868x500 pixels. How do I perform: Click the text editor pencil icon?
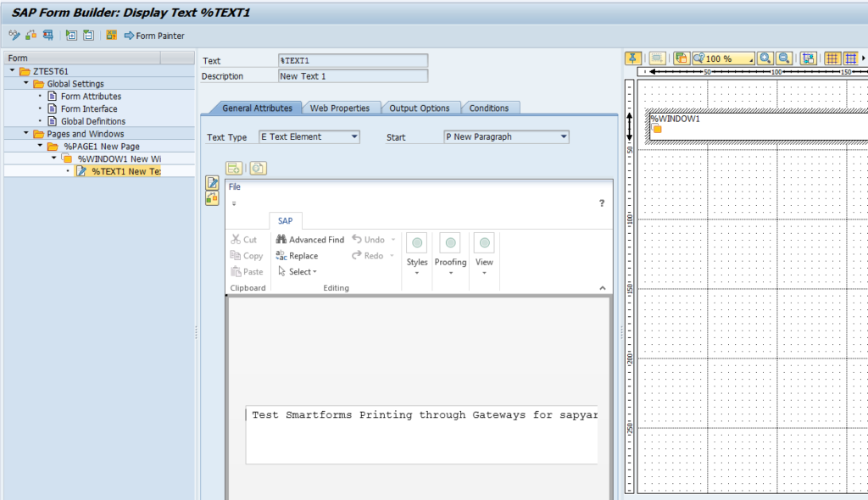click(x=212, y=183)
